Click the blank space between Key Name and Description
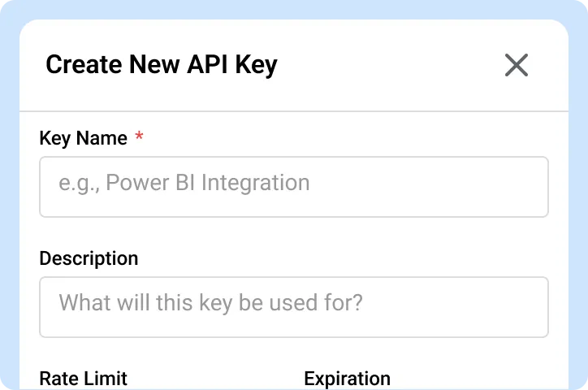 click(293, 236)
